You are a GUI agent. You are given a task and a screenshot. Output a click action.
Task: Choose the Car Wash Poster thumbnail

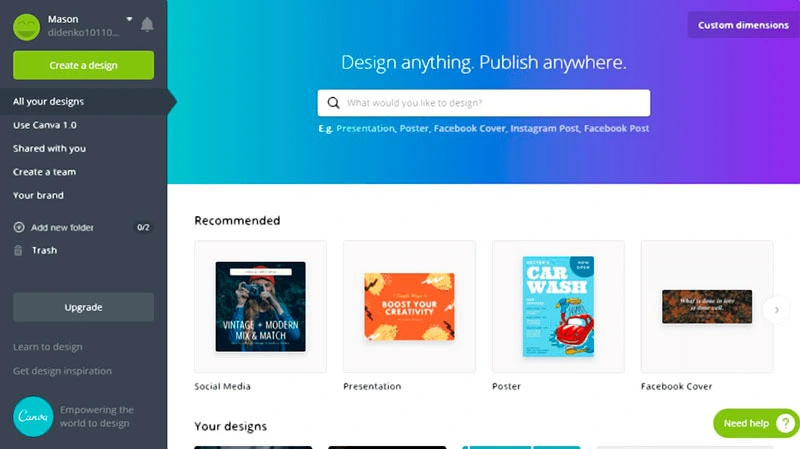pyautogui.click(x=558, y=306)
